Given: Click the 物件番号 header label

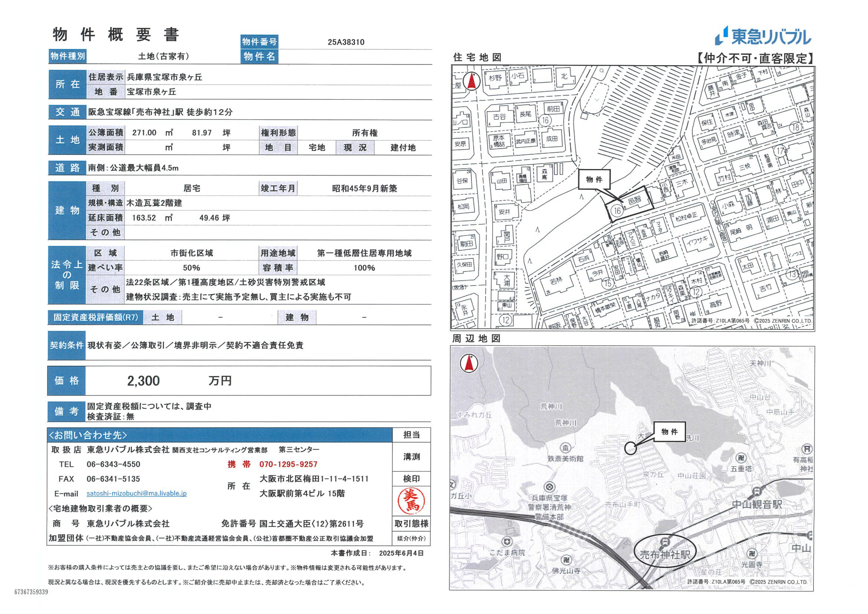Looking at the screenshot, I should pyautogui.click(x=259, y=42).
